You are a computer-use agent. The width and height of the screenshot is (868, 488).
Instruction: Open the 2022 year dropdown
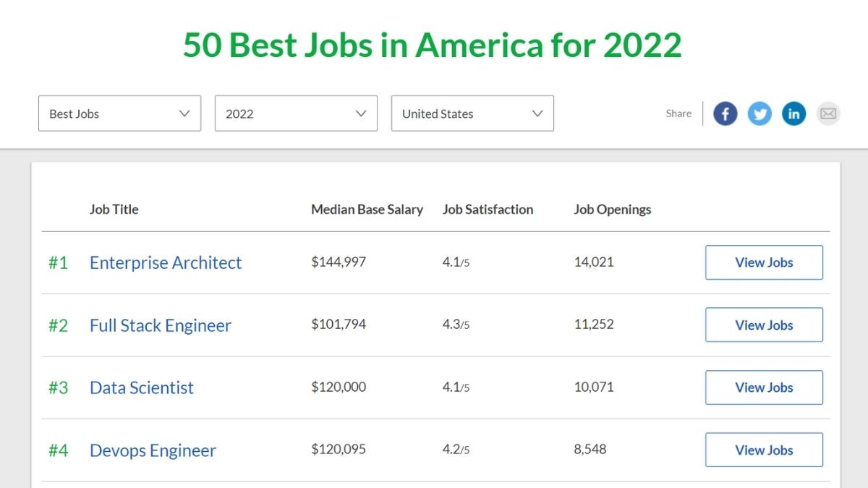pos(296,114)
